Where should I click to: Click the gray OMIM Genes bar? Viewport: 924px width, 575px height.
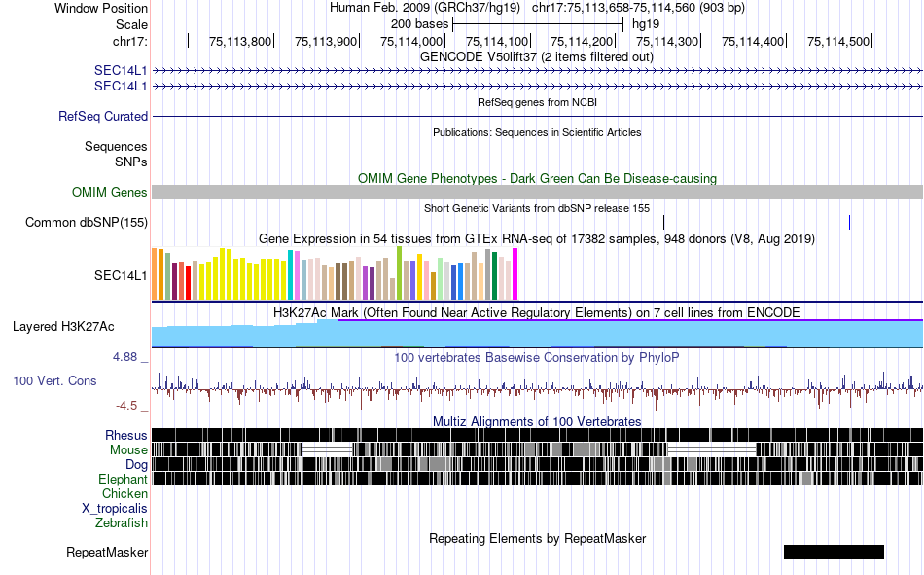(537, 193)
